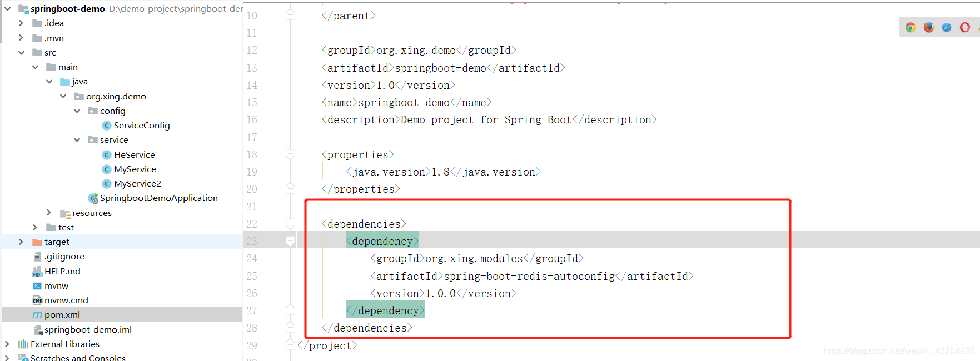
Task: Collapse the src folder
Action: click(x=21, y=52)
